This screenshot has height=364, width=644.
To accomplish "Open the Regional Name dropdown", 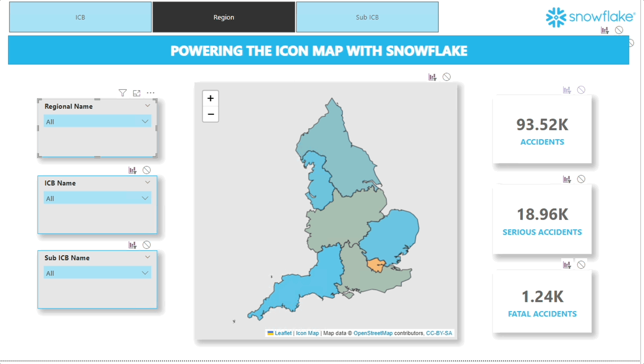I will click(x=147, y=121).
